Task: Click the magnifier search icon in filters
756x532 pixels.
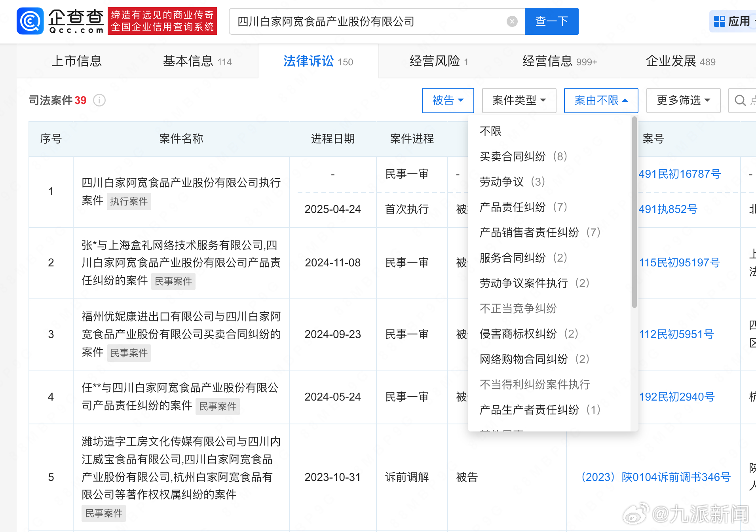Action: coord(740,101)
